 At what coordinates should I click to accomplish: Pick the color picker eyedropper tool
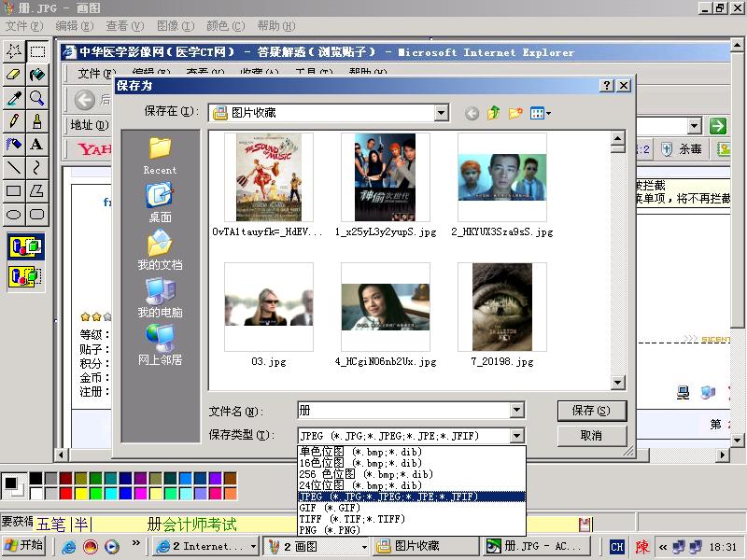coord(14,98)
